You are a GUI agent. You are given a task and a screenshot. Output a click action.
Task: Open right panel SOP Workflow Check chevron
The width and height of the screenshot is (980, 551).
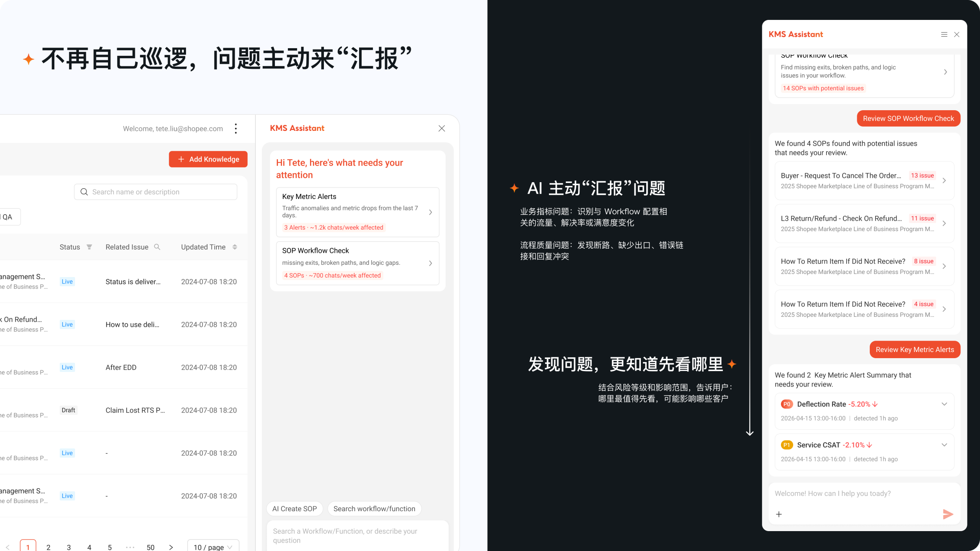pos(946,72)
